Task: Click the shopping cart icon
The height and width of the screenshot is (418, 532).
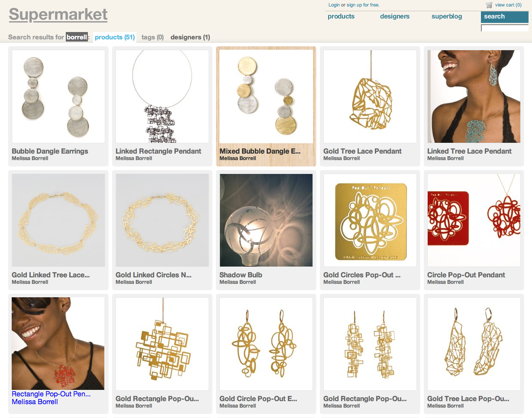Action: [489, 5]
